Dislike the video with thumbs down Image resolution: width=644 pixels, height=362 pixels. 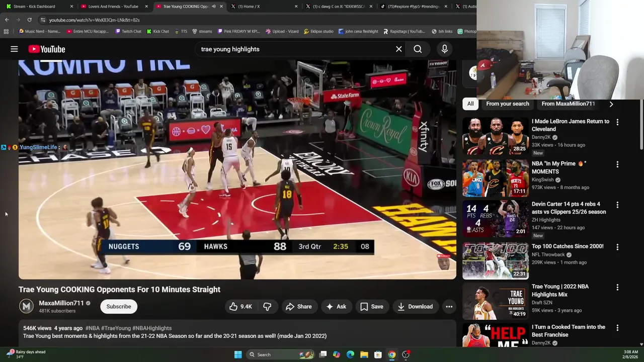pyautogui.click(x=267, y=307)
